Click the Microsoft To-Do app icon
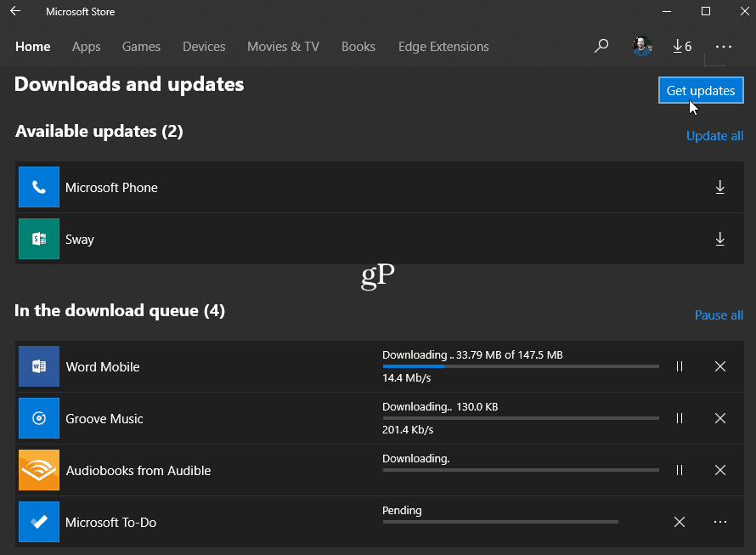This screenshot has width=756, height=555. coord(39,522)
